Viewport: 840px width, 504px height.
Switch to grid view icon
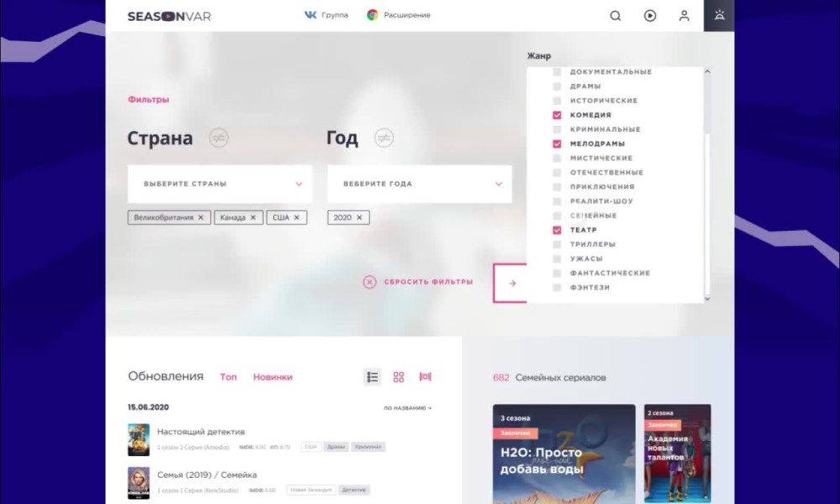pos(398,377)
